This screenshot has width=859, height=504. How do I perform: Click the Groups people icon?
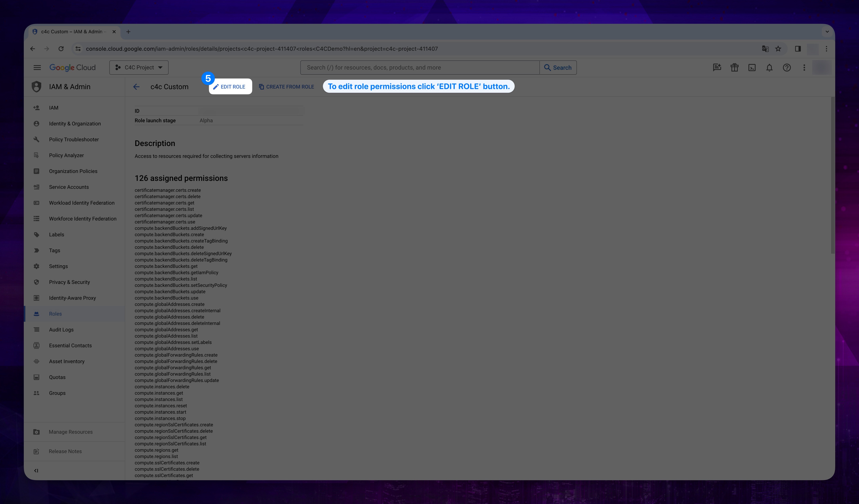tap(36, 393)
